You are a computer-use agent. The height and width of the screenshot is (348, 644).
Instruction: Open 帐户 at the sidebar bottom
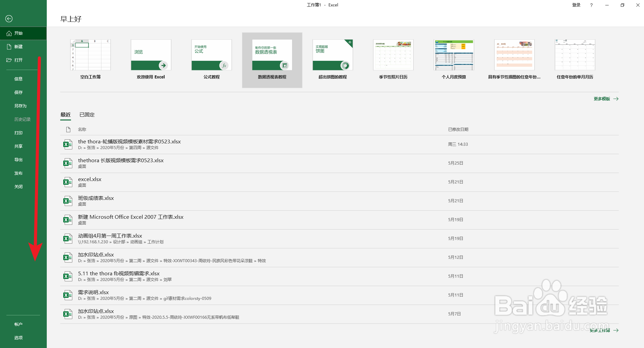[19, 324]
